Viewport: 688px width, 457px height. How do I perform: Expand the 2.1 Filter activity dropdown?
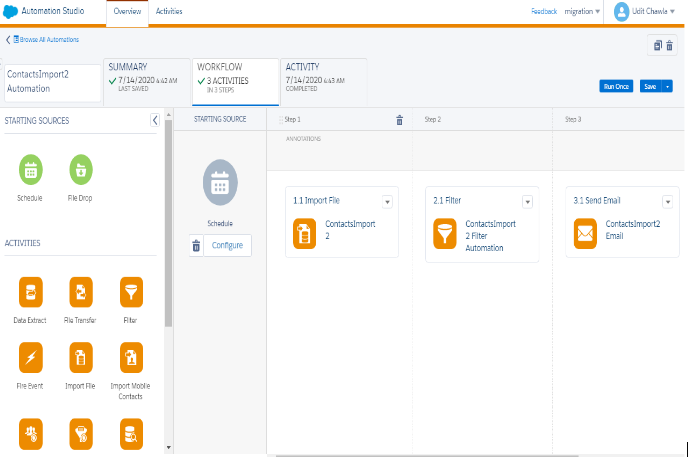click(527, 201)
